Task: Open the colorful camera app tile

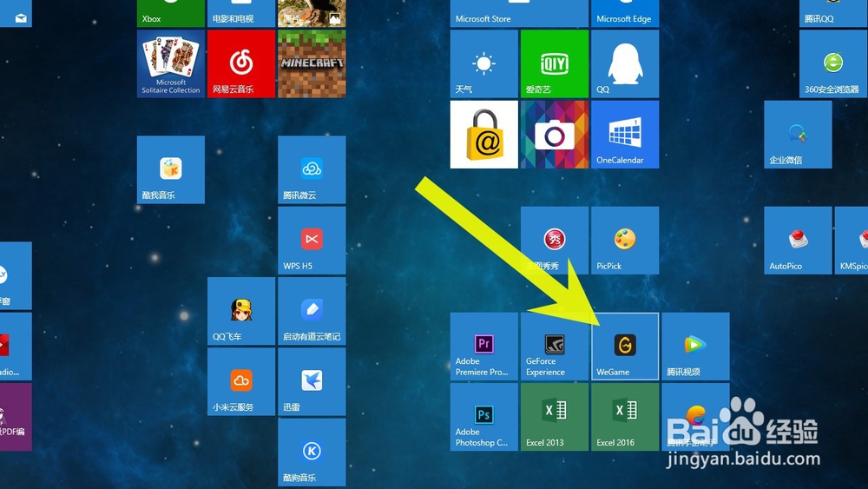Action: click(554, 134)
